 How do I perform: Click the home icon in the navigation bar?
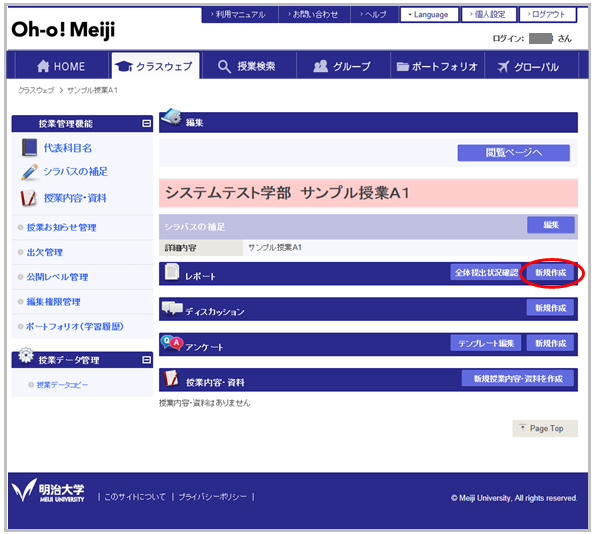pos(43,66)
